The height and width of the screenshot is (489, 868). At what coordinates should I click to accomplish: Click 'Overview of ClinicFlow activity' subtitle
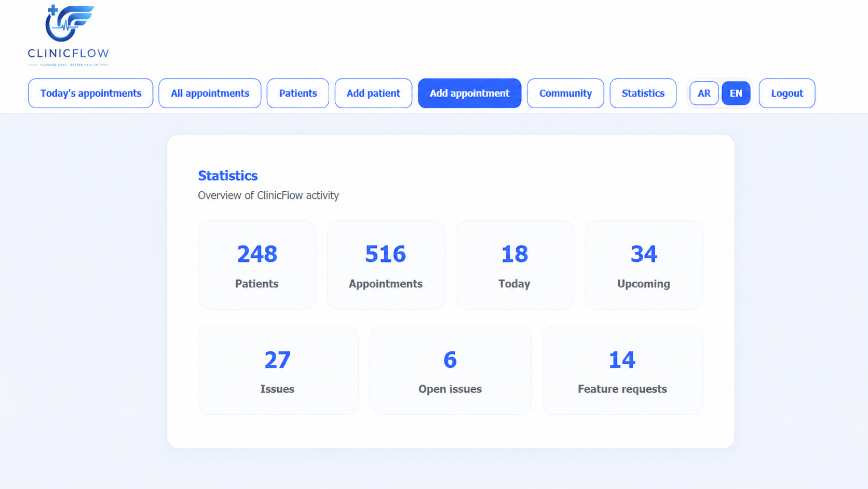pos(268,195)
